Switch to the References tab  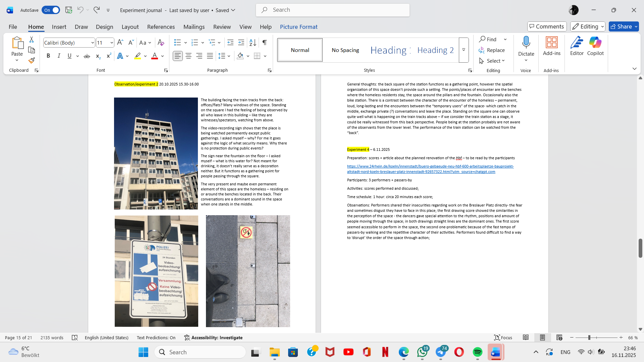coord(161,27)
